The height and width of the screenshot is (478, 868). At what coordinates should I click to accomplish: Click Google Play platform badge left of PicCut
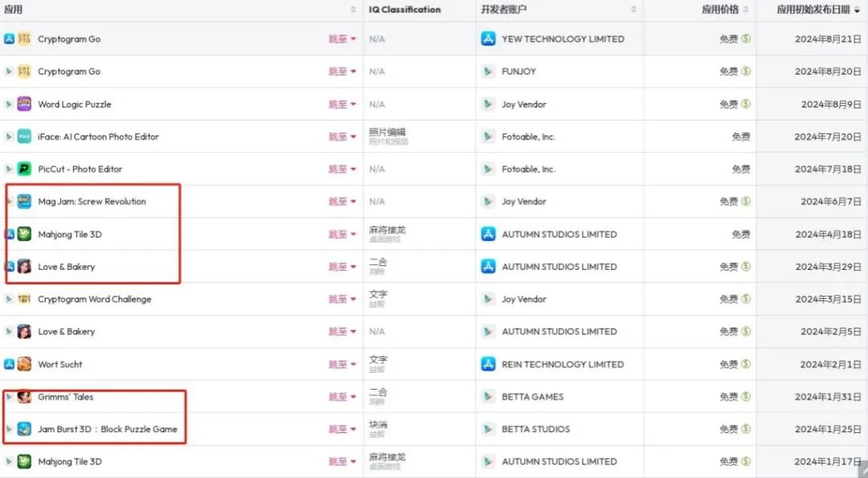(x=9, y=169)
